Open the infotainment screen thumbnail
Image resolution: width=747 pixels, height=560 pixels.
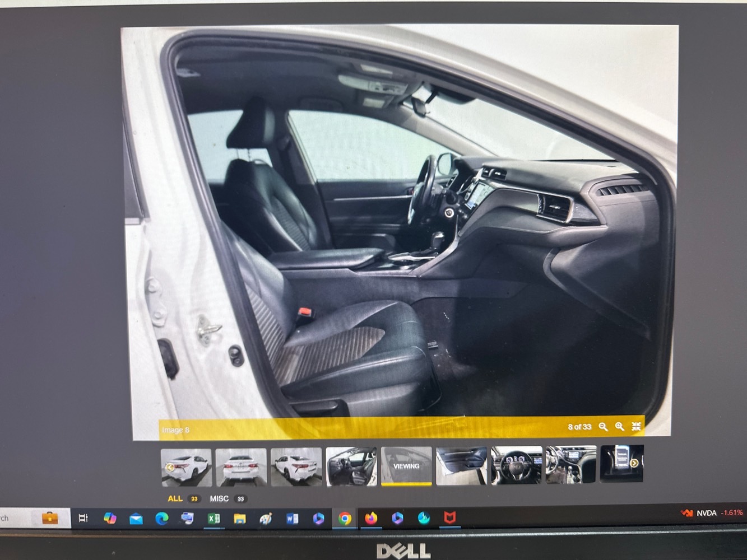(621, 464)
